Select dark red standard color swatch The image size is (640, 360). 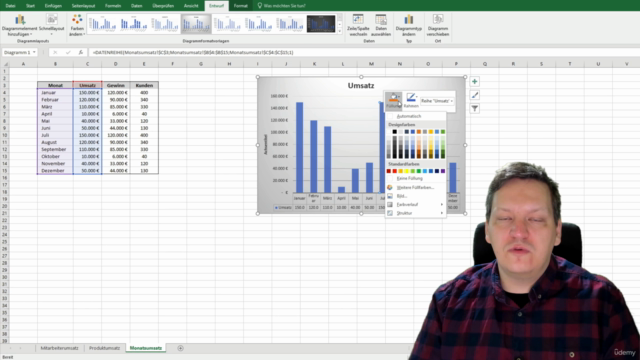coord(389,171)
